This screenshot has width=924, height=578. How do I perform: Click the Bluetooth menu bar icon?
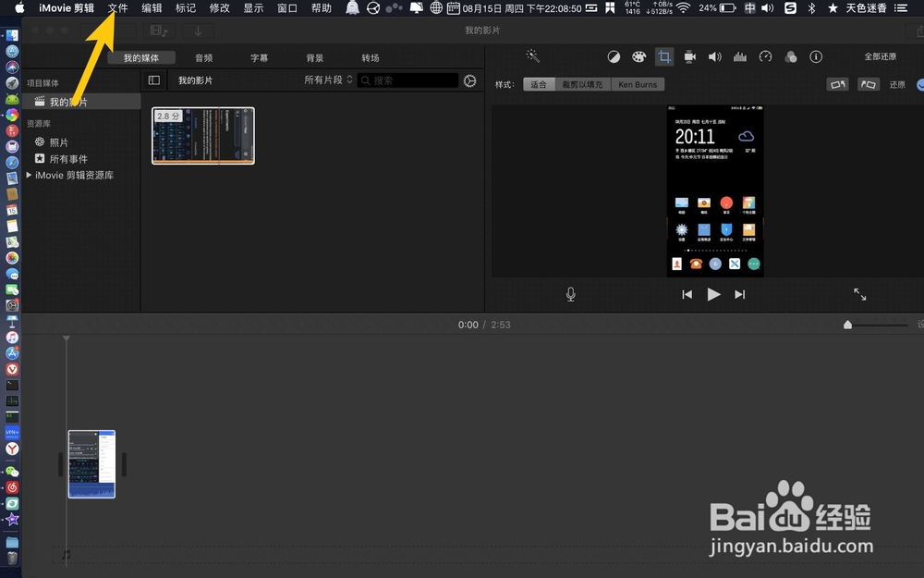click(x=811, y=7)
